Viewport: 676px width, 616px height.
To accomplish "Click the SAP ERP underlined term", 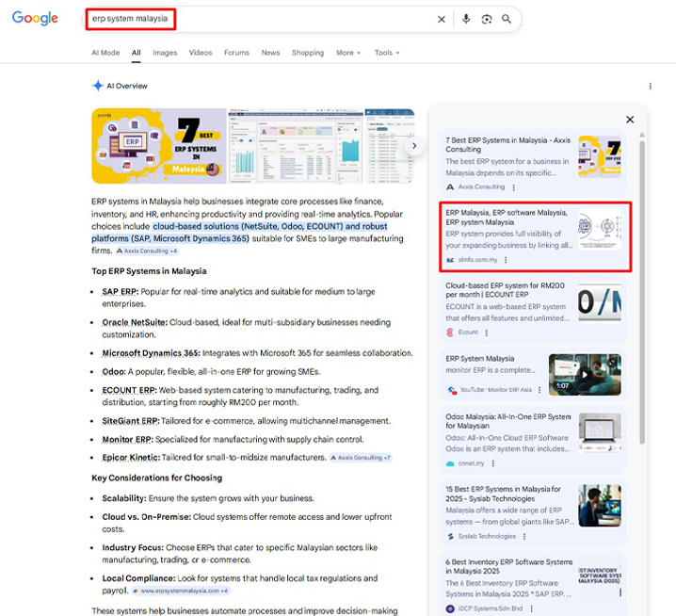I will pyautogui.click(x=120, y=292).
